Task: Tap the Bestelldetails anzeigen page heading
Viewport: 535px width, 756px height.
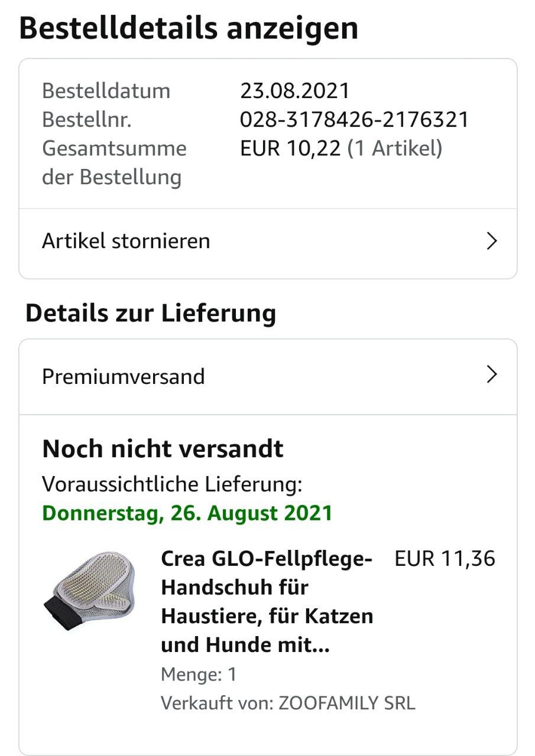Action: tap(189, 28)
